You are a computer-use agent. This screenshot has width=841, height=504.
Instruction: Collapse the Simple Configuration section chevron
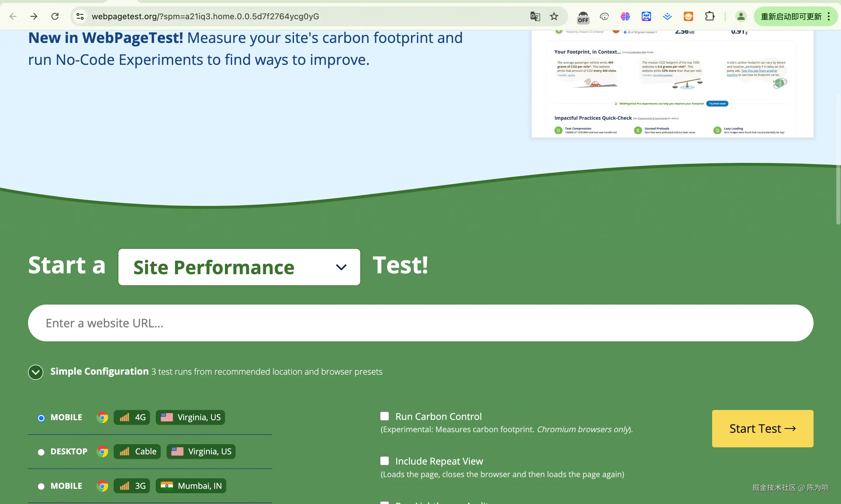(x=36, y=372)
